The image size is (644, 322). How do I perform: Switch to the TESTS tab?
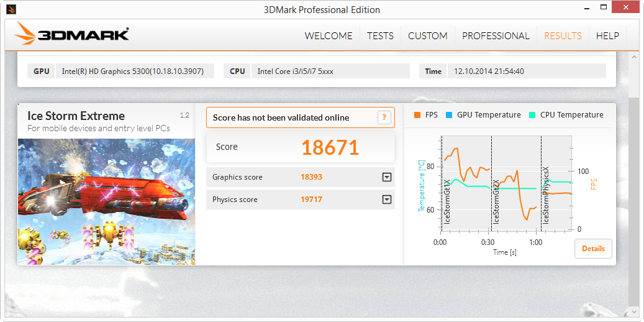pos(380,36)
